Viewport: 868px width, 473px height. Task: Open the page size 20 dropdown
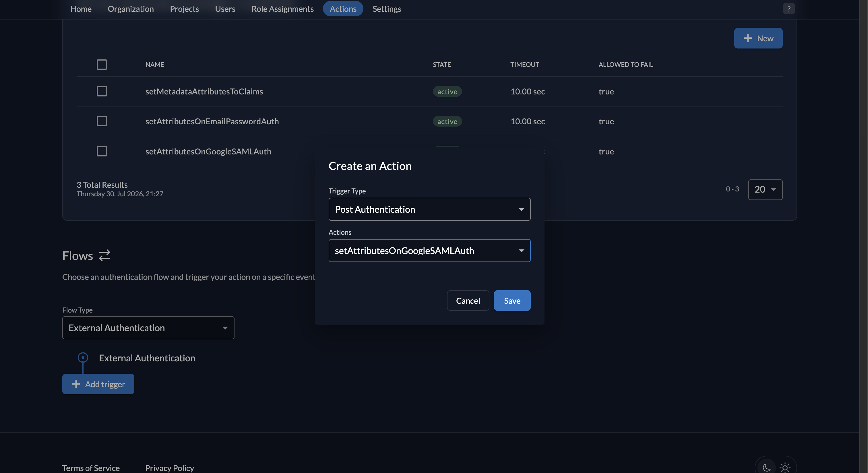[765, 189]
